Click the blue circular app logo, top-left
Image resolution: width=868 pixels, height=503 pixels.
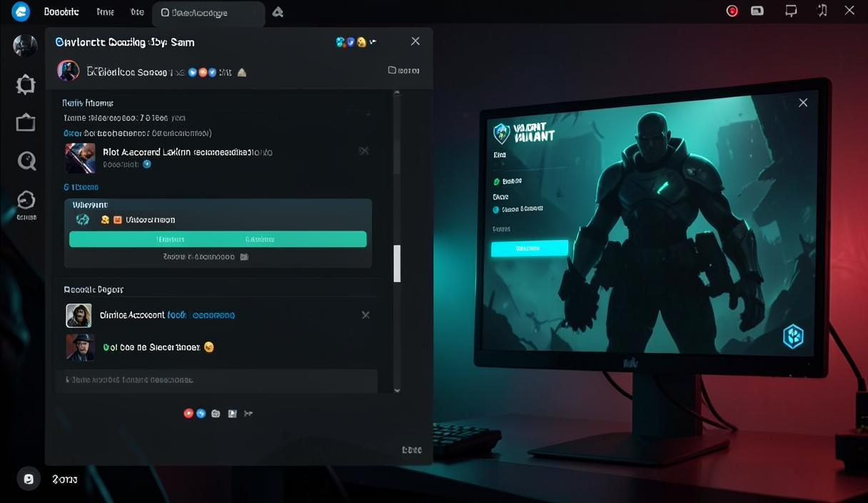[x=21, y=11]
